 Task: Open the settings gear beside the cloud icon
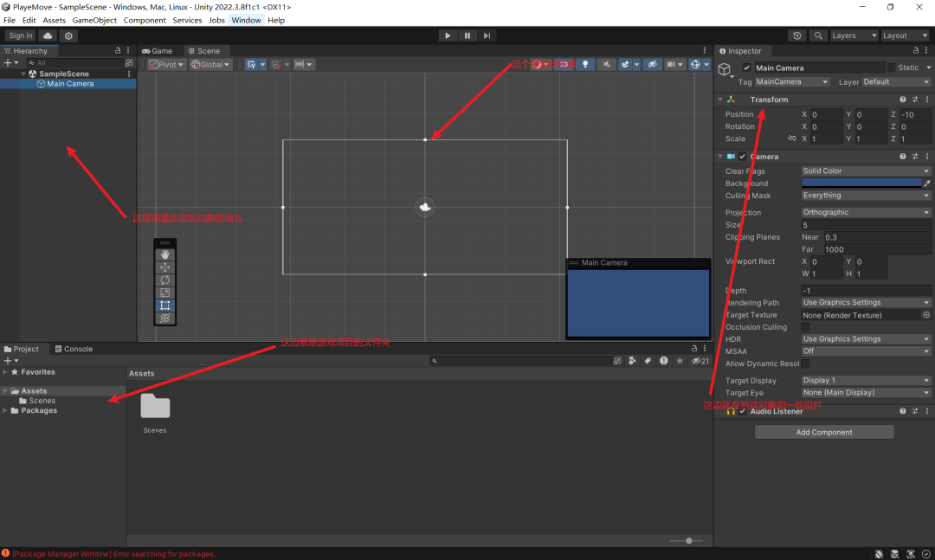point(68,35)
